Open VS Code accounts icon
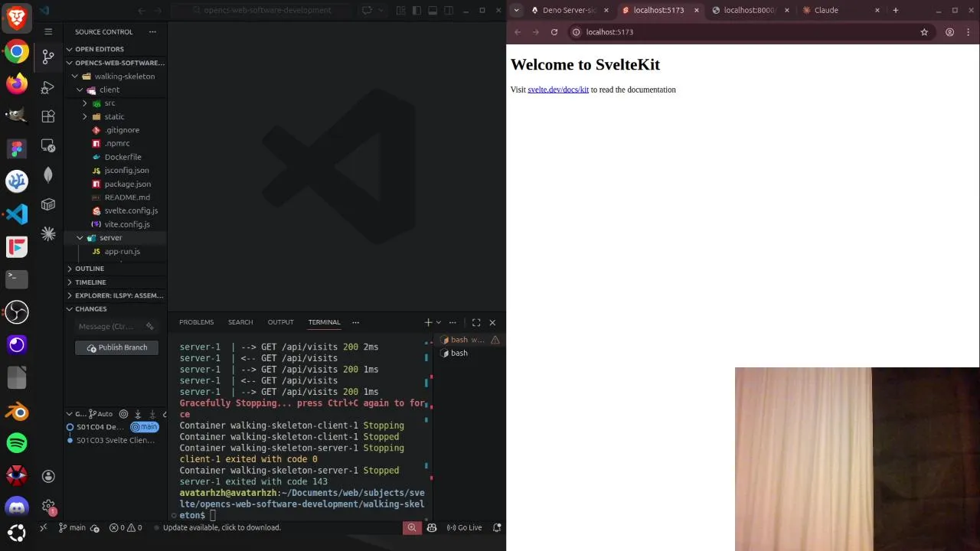980x551 pixels. (48, 476)
